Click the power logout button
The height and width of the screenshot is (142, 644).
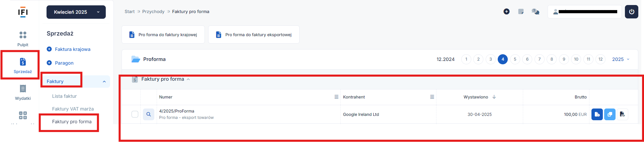coord(631,12)
